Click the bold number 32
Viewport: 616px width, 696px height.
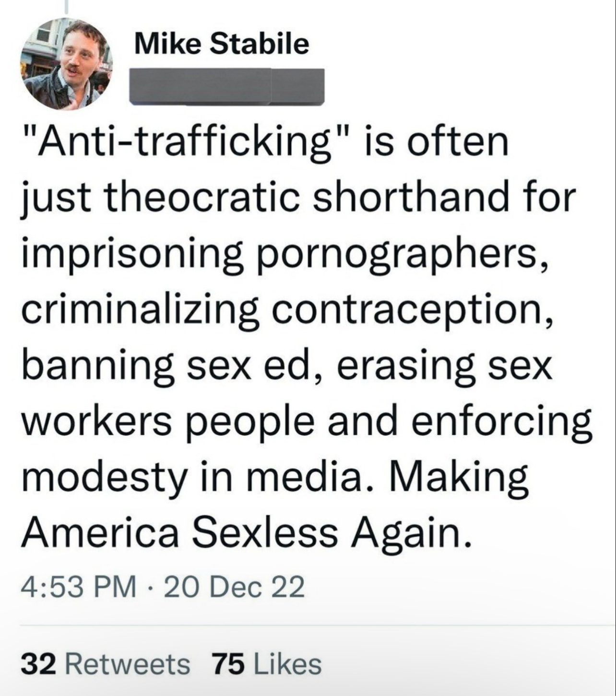click(x=39, y=664)
